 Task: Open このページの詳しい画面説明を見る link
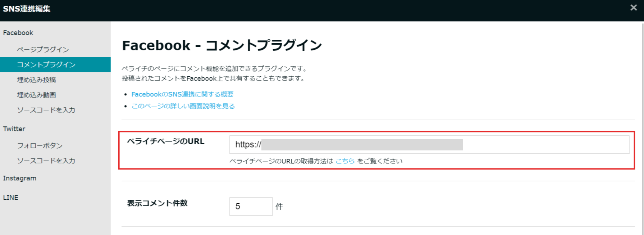(x=183, y=106)
